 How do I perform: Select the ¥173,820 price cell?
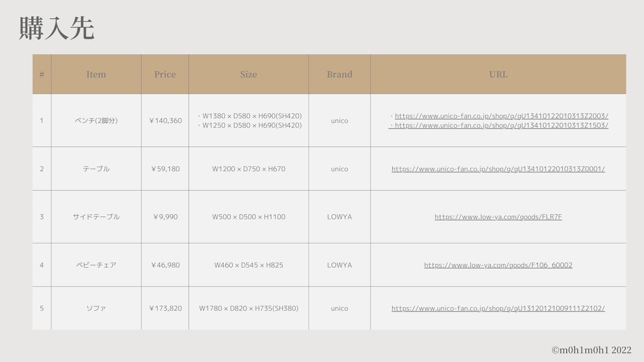point(165,308)
